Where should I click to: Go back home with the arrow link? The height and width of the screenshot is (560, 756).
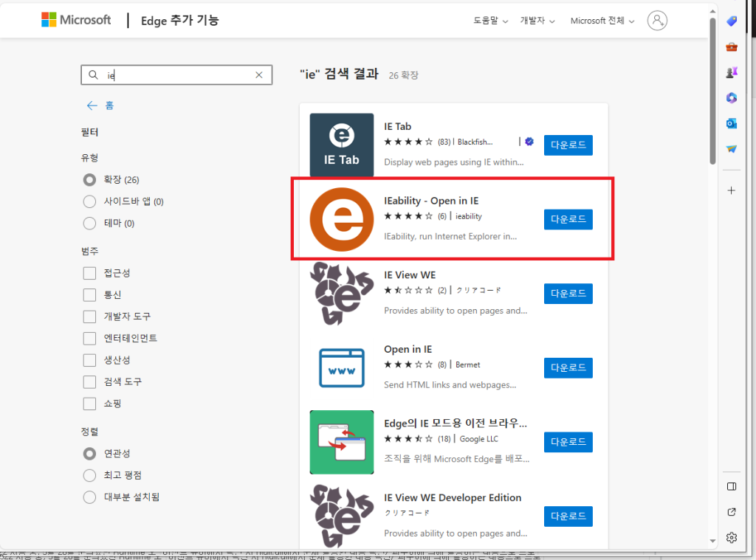click(x=100, y=106)
